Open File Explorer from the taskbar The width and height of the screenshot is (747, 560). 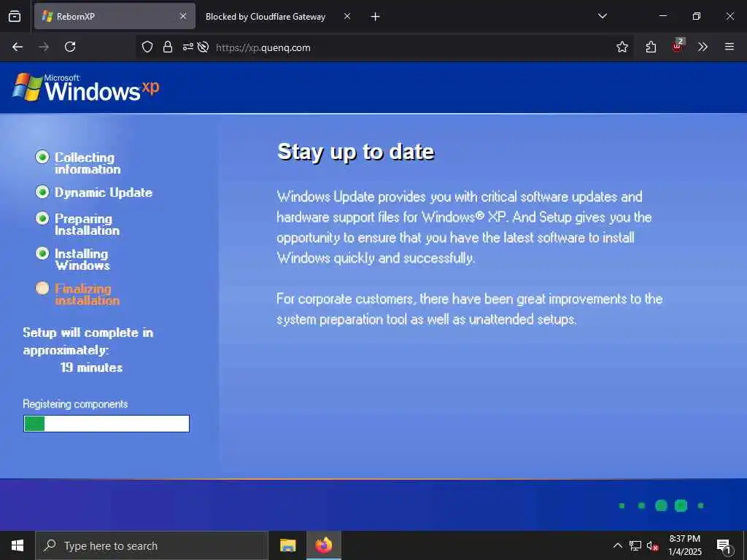(x=287, y=545)
